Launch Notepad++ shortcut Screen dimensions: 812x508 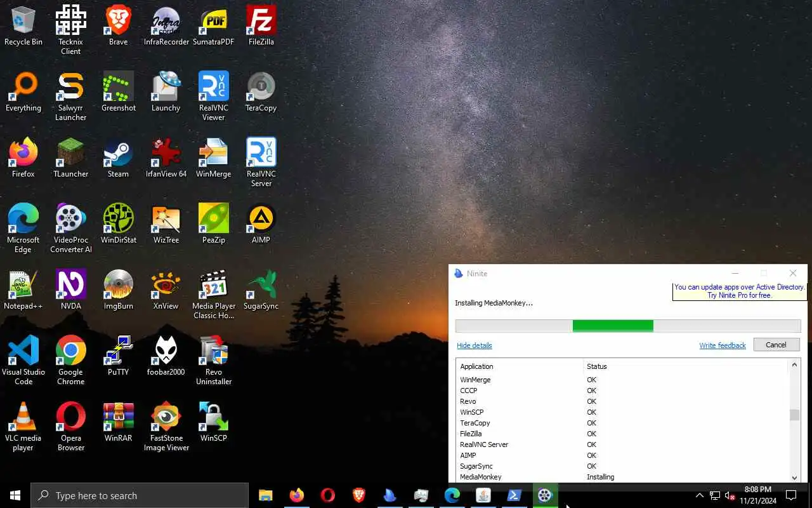click(23, 291)
